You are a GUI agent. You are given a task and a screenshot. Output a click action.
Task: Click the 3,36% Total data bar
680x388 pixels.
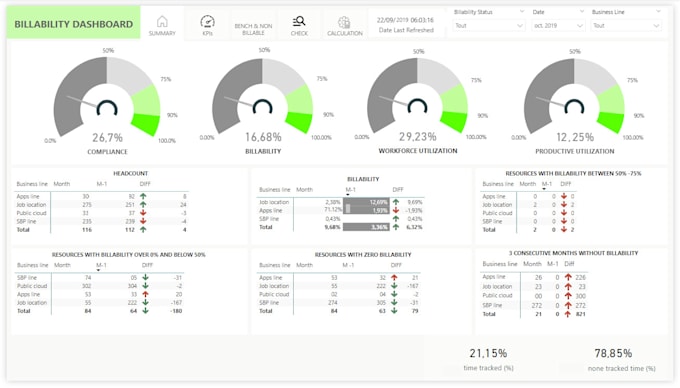point(366,227)
